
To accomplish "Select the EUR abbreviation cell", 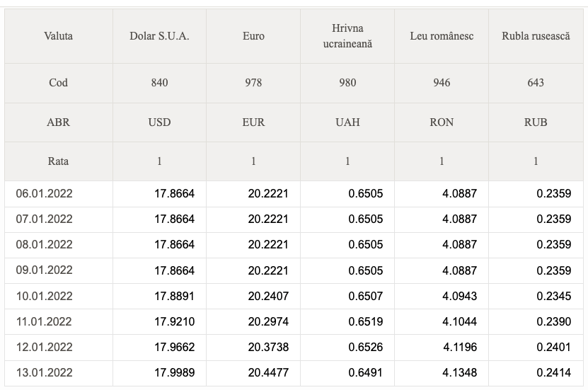I will click(253, 122).
